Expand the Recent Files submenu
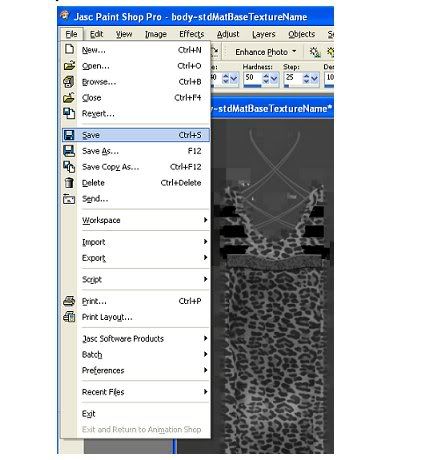 click(x=136, y=392)
